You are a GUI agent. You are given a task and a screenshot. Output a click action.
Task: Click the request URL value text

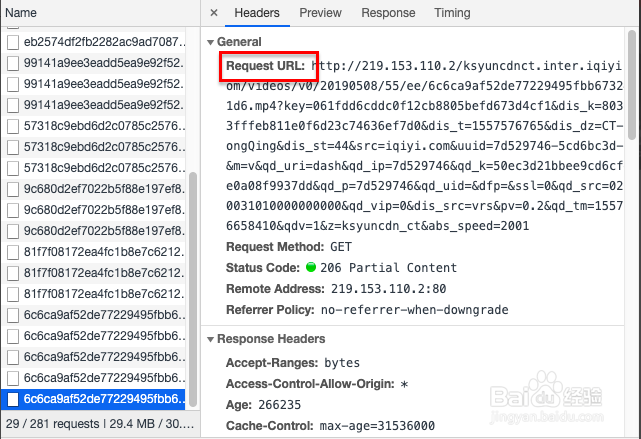point(424,146)
